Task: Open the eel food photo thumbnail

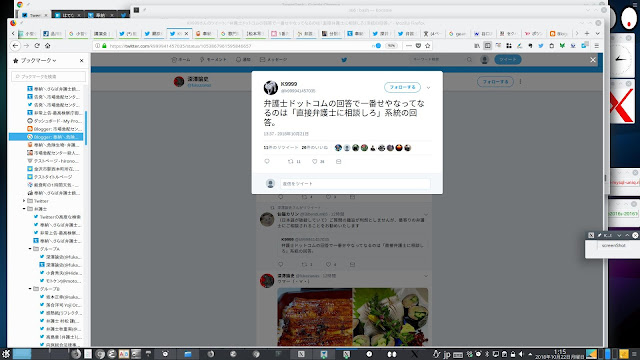Action: (315, 317)
